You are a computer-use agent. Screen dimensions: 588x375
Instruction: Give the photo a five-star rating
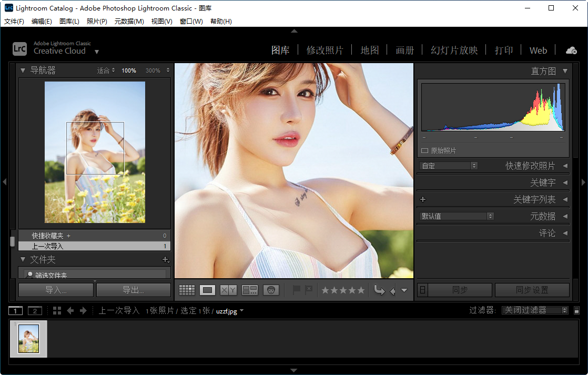coord(361,289)
